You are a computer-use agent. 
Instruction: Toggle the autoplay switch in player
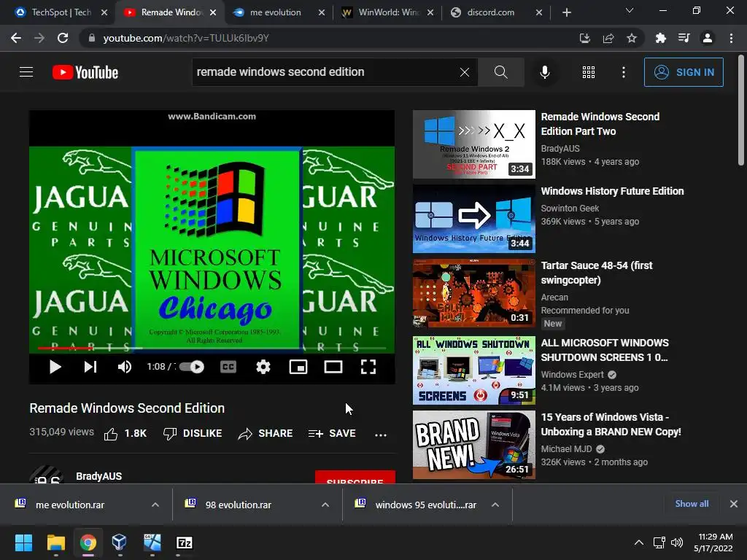coord(192,367)
